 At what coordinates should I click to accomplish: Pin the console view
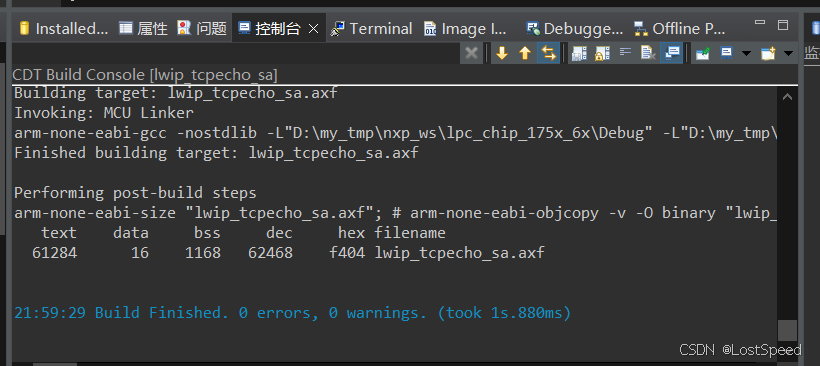[702, 53]
